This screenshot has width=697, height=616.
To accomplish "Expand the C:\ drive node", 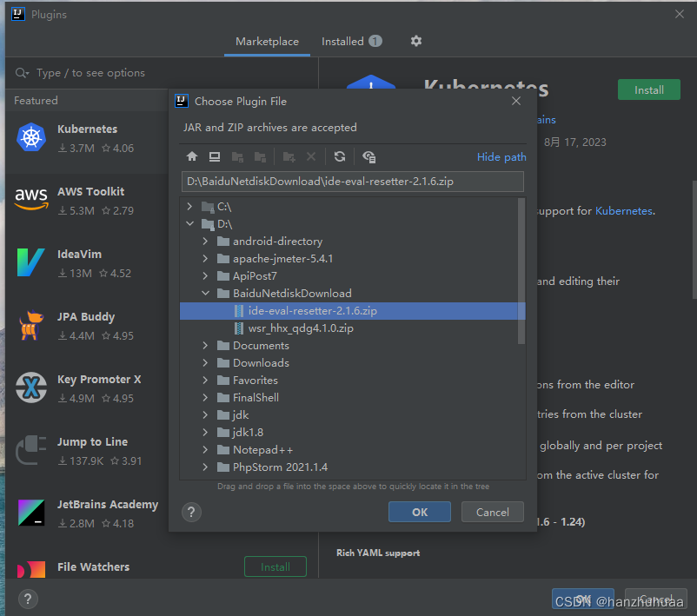I will click(x=189, y=206).
